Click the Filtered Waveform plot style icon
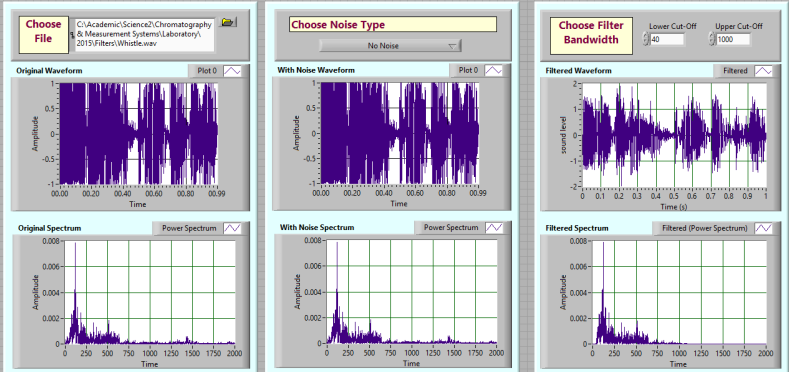Image resolution: width=789 pixels, height=372 pixels. [x=763, y=71]
